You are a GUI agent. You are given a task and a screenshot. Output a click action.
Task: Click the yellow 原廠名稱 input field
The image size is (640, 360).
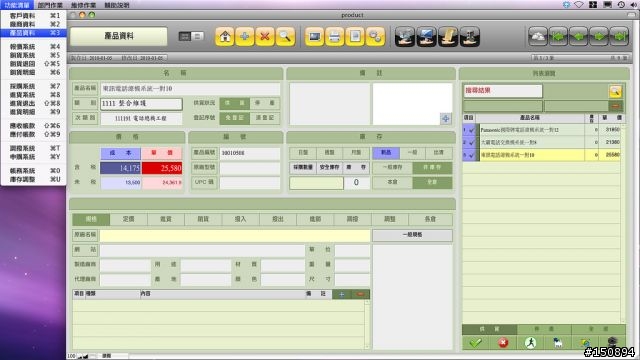(x=235, y=235)
